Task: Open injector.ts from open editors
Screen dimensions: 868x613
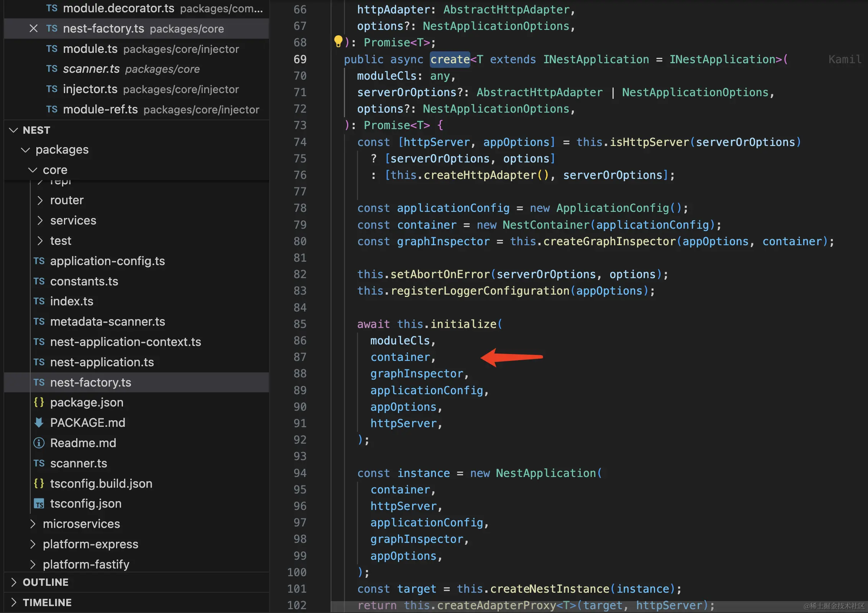Action: coord(90,89)
